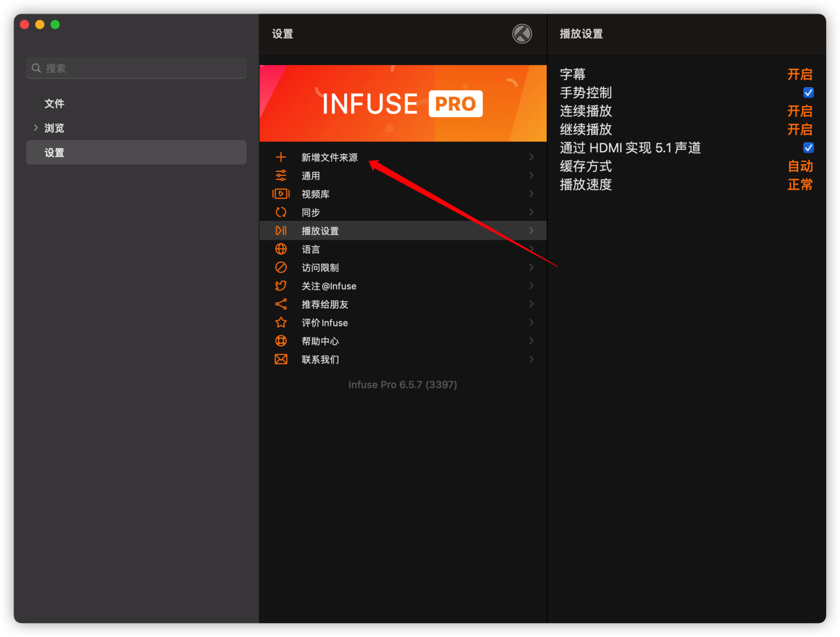This screenshot has height=637, width=840.
Task: Click the Infuse Pro 6.5.7 (3397) version text
Action: [x=403, y=384]
